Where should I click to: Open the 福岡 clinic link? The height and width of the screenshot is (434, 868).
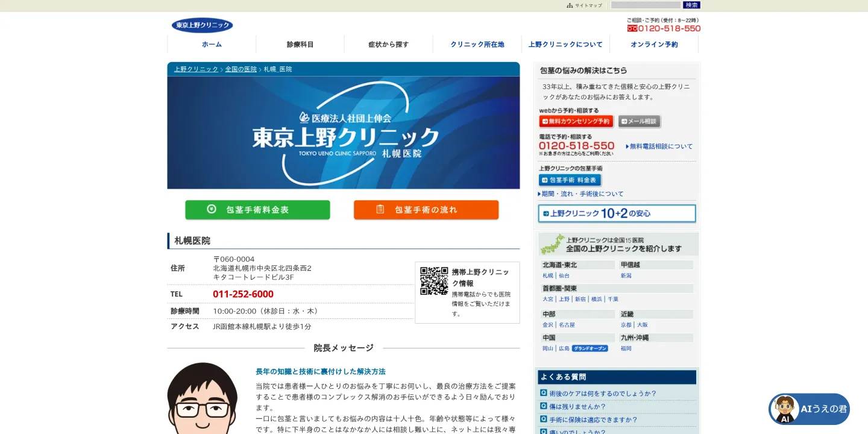[x=626, y=348]
